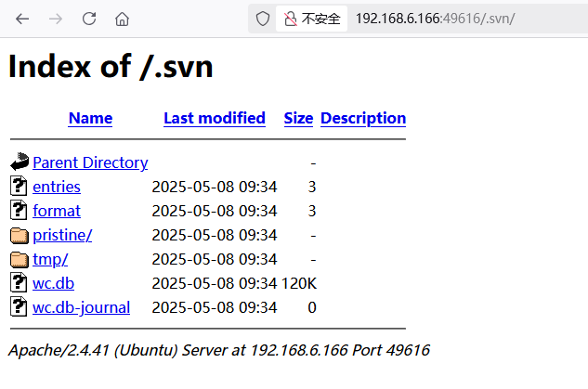Viewport: 588px width, 389px height.
Task: Open the format file link
Action: [x=56, y=211]
